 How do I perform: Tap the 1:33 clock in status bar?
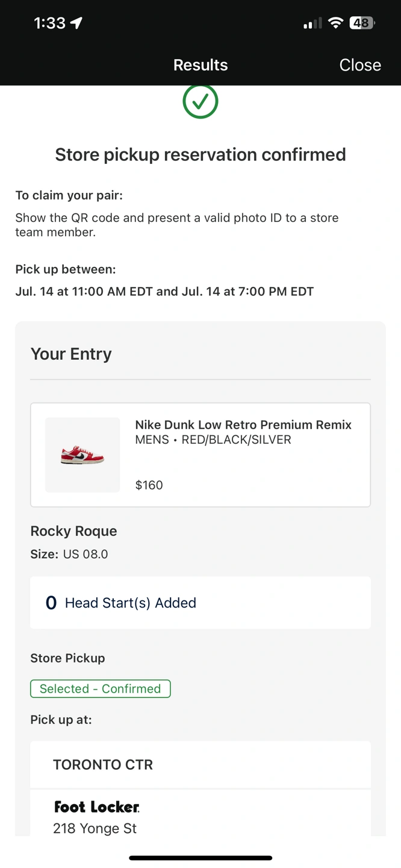pyautogui.click(x=49, y=23)
